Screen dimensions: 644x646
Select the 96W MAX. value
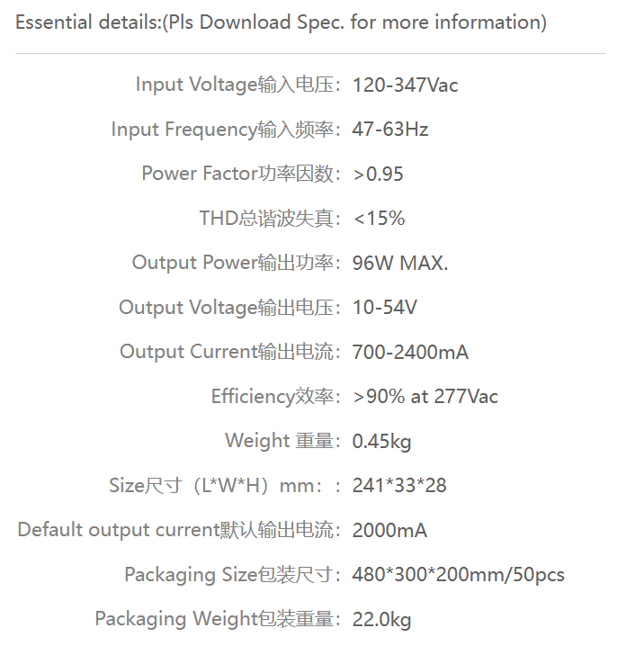pos(400,263)
